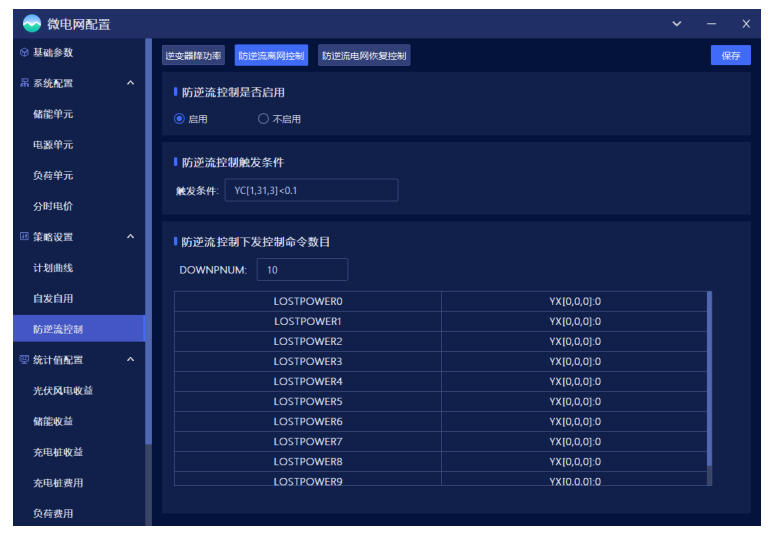Select 防逆流控制 in the sidebar

79,329
